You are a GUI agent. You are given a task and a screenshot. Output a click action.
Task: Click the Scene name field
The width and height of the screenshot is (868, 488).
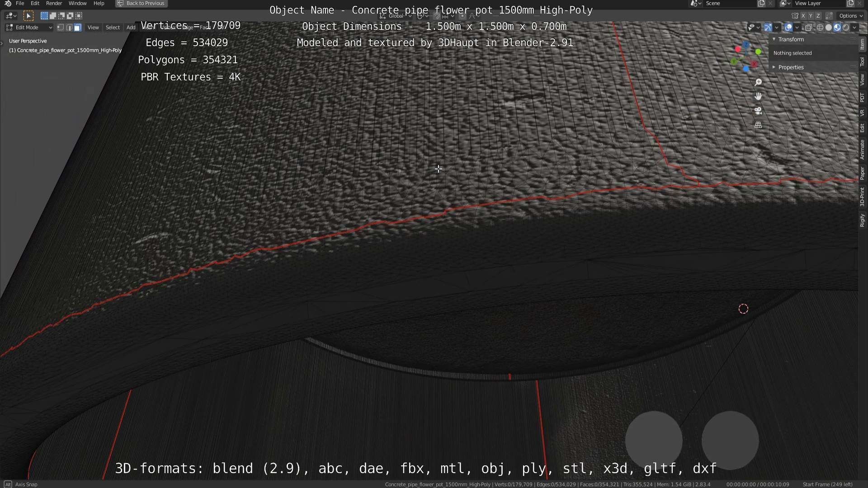pos(728,3)
